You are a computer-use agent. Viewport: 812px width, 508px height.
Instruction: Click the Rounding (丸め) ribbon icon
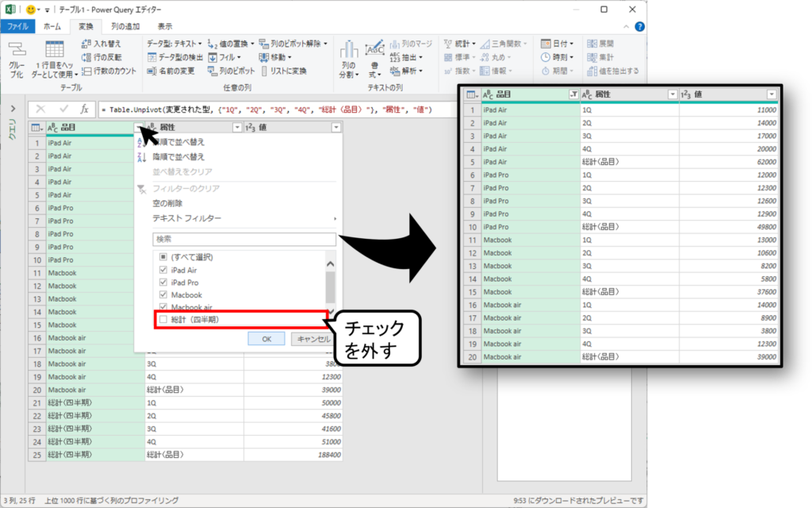tap(495, 57)
